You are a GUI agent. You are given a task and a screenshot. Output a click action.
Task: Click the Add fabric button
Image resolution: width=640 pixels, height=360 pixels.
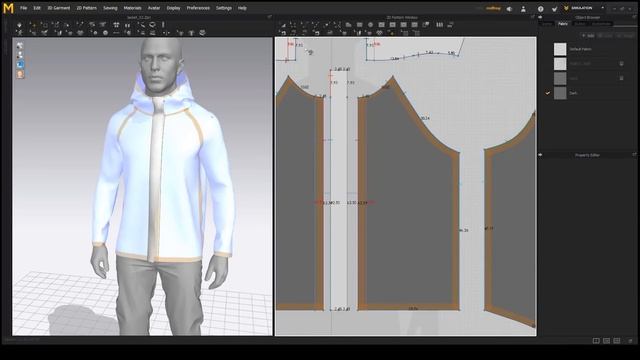[588, 36]
